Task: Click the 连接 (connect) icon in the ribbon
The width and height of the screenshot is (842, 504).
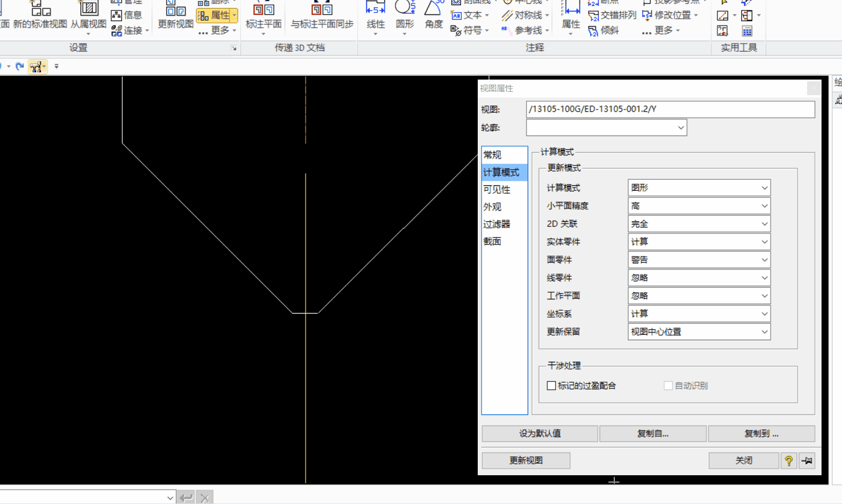Action: (117, 30)
